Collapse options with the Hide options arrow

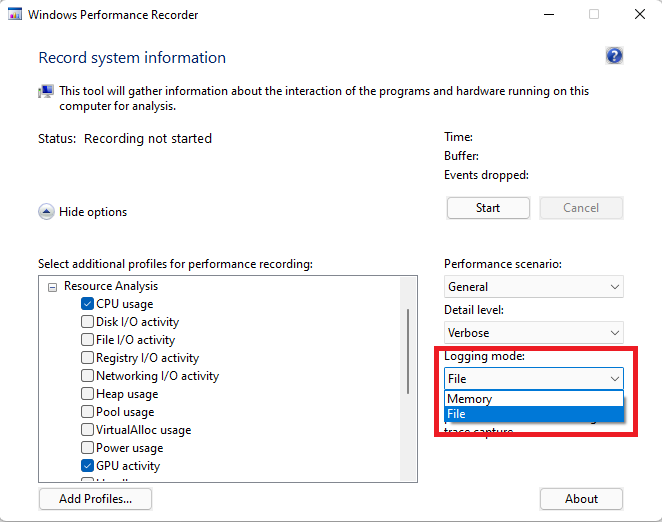[x=46, y=212]
